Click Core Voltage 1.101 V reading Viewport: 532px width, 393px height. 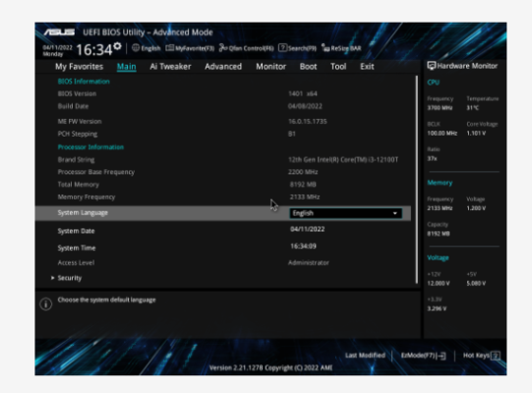[x=476, y=134]
